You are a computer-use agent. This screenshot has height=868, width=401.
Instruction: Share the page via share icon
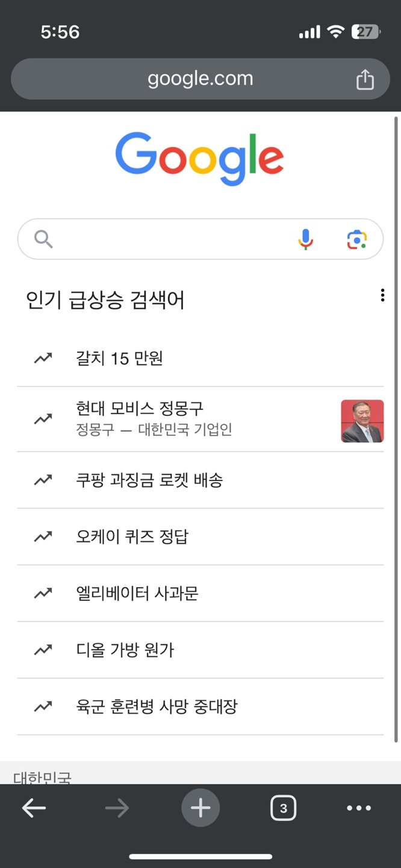365,79
